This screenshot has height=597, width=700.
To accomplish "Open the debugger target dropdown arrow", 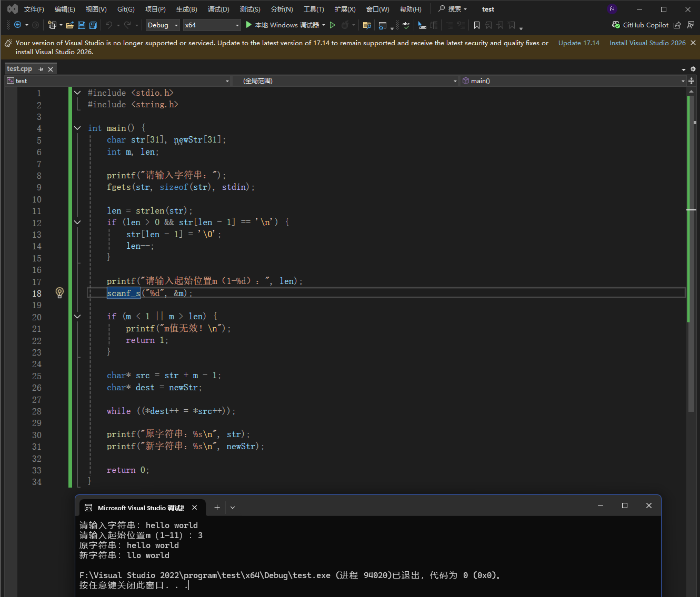I will 324,25.
